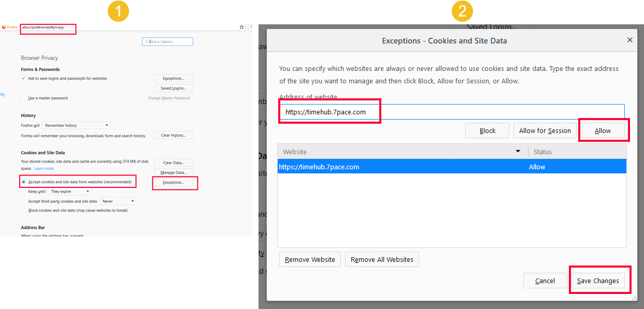Focus the Find in Options search box

coord(167,42)
